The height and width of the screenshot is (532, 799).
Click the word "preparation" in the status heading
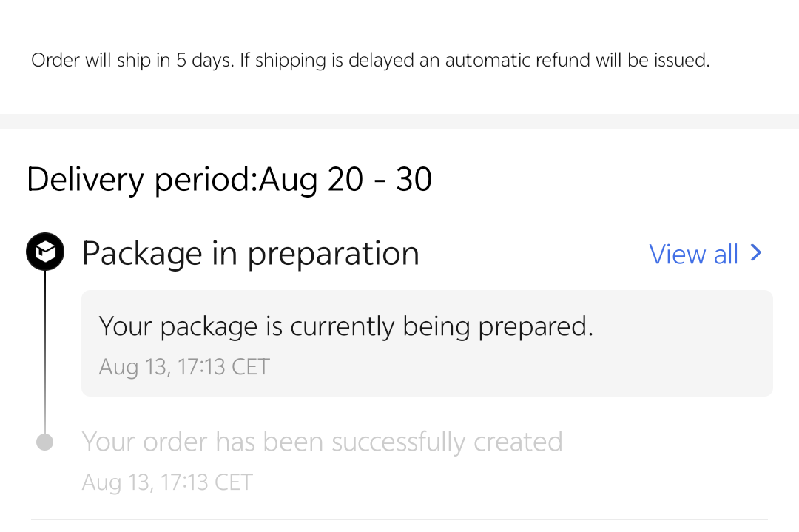tap(333, 253)
